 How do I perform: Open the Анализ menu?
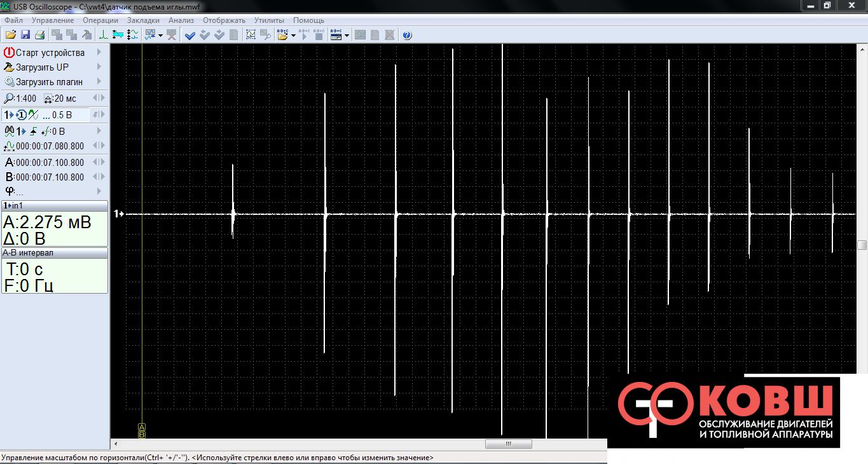tap(181, 20)
